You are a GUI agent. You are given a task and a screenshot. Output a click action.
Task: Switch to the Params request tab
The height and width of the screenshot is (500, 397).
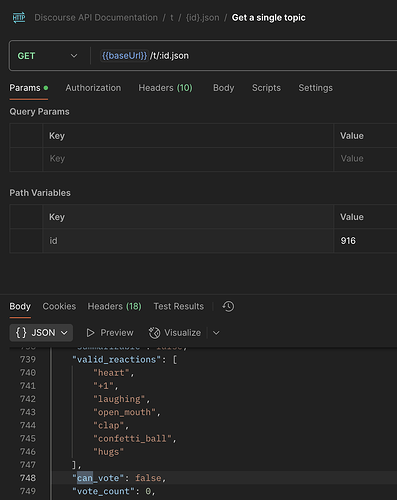pyautogui.click(x=29, y=88)
